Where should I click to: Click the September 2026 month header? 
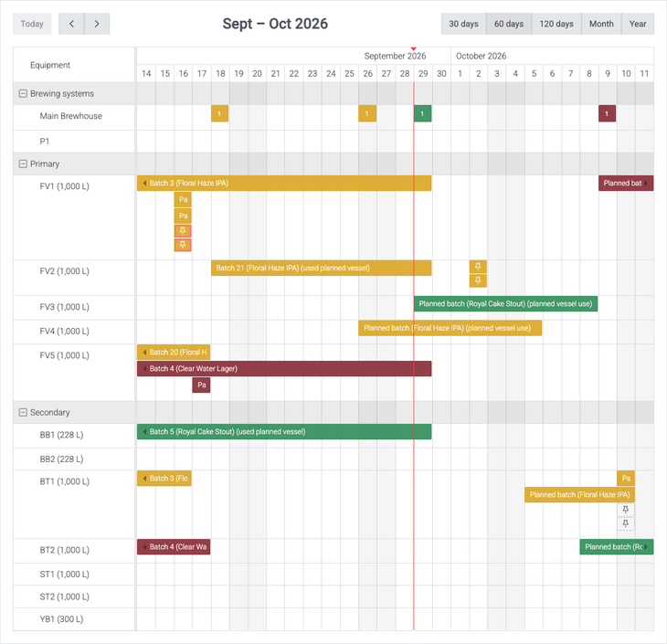395,56
